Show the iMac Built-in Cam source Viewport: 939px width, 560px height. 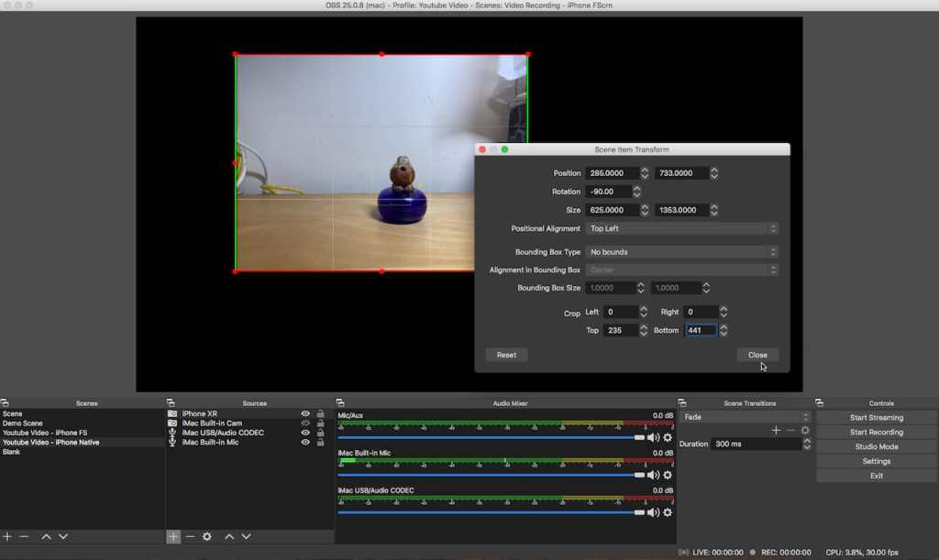(x=305, y=423)
